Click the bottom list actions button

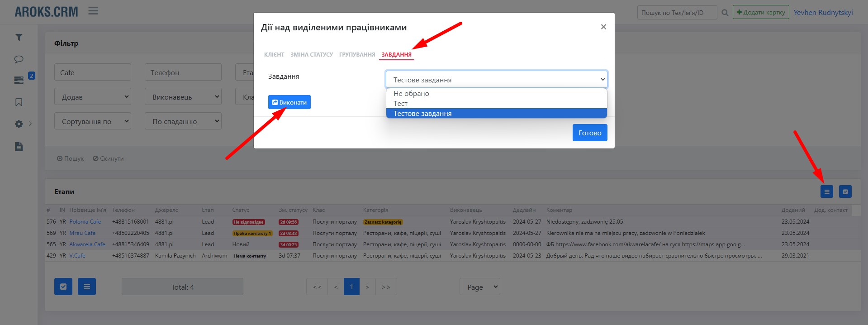click(87, 287)
